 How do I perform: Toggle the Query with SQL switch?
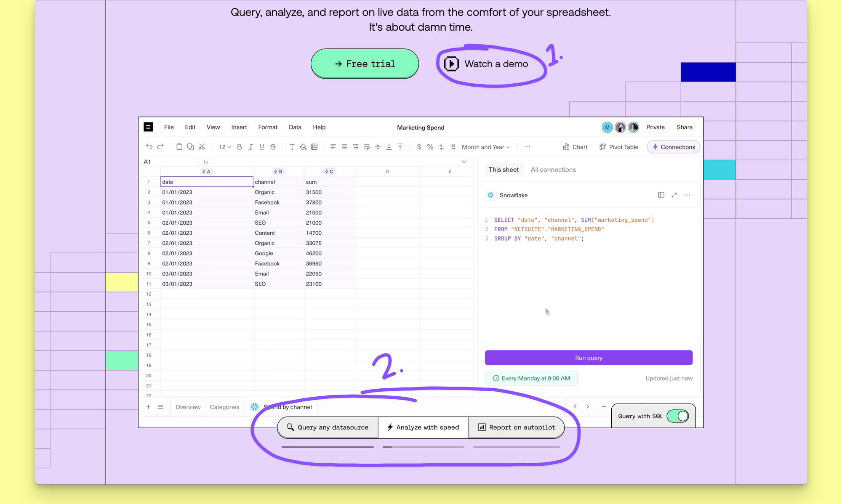click(678, 416)
